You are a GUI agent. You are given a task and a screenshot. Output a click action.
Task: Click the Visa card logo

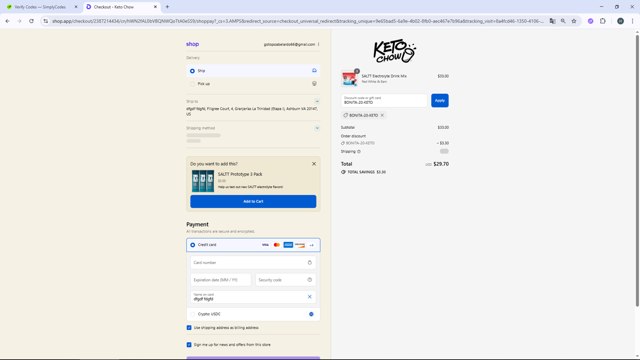tap(265, 245)
